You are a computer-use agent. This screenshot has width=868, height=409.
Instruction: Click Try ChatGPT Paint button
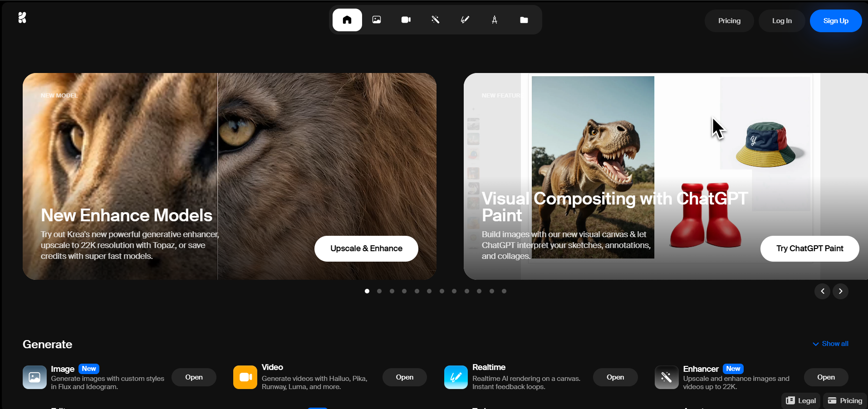click(809, 248)
